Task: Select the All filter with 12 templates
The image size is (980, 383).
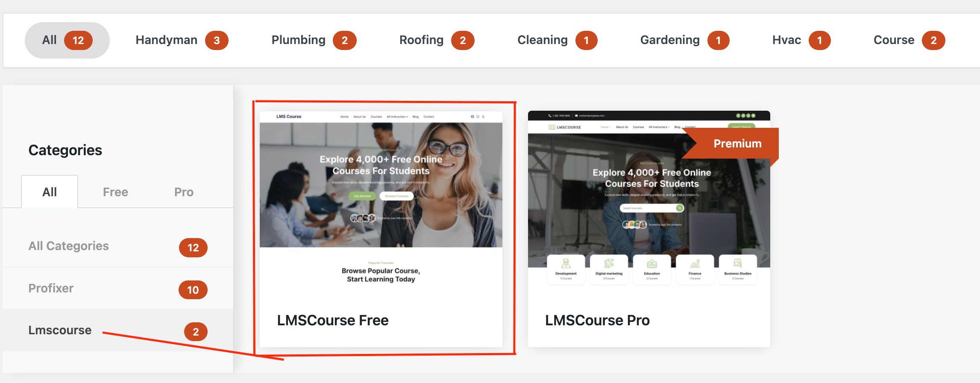Action: (67, 40)
